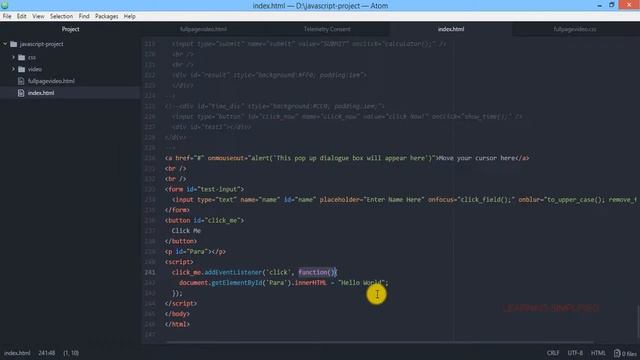Open the Edit menu
Viewport: 640px width, 360px height.
pyautogui.click(x=22, y=16)
